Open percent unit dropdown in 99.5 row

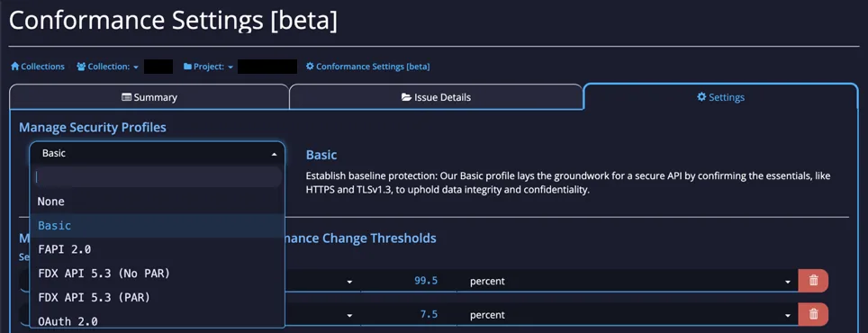628,281
